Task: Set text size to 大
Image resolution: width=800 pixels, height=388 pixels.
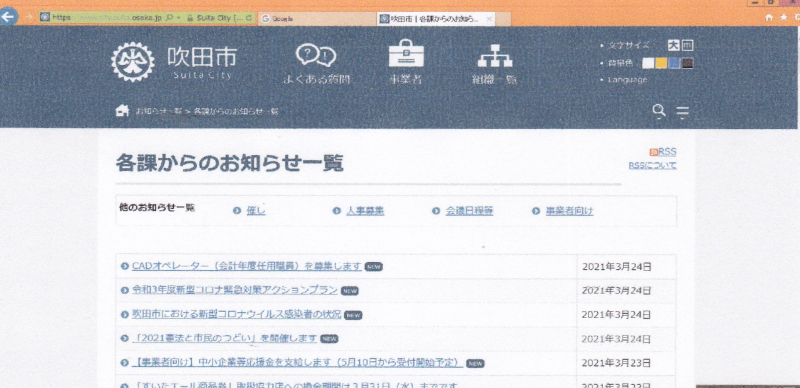Action: click(x=673, y=45)
